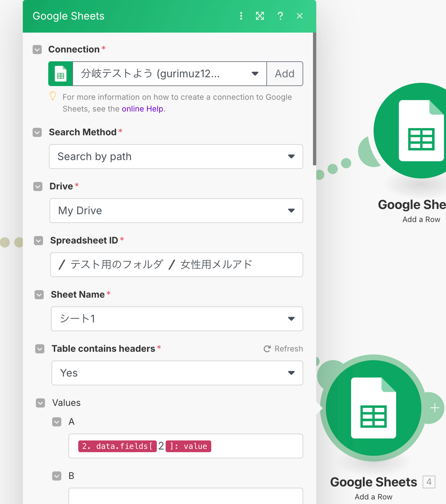The width and height of the screenshot is (446, 504).
Task: Click the ']: value' mapping pill
Action: coord(188,446)
